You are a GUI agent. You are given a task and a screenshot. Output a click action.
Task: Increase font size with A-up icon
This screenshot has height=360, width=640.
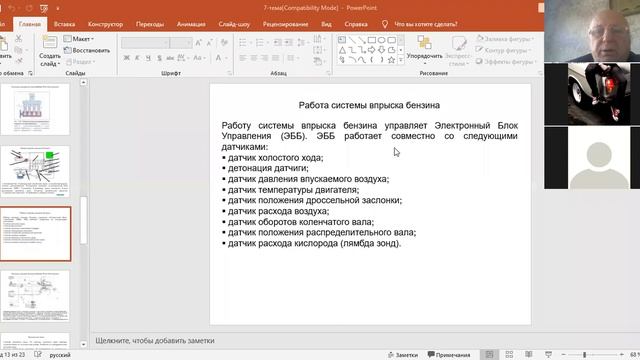coord(198,42)
